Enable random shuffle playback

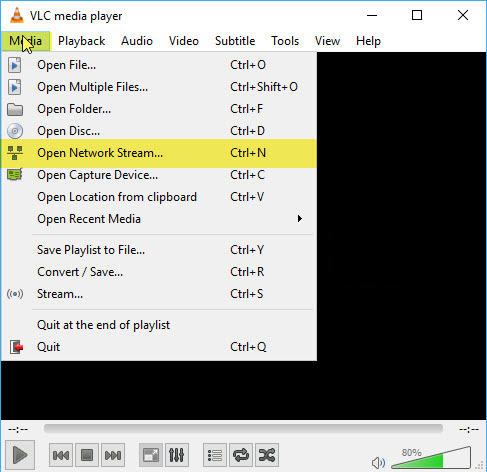pos(267,455)
